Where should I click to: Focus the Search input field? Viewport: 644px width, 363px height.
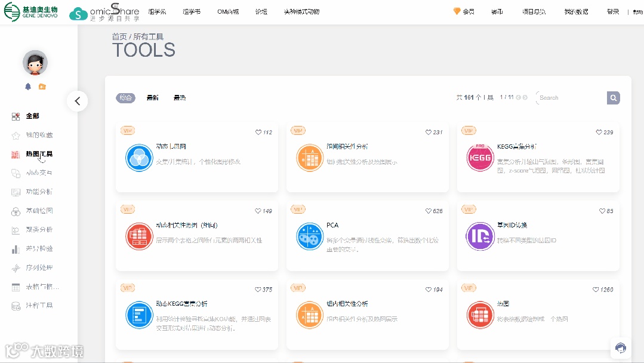571,98
